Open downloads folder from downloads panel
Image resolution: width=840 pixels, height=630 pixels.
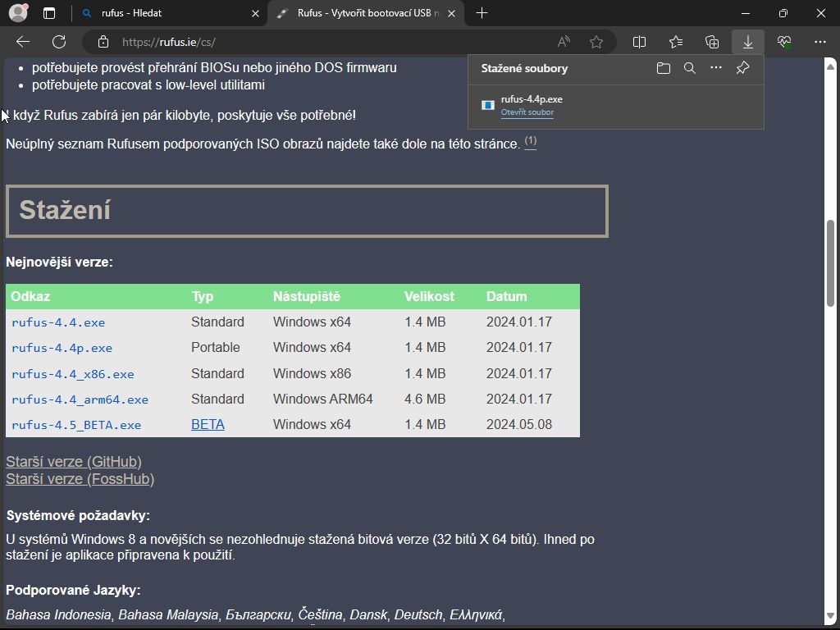[x=664, y=69]
